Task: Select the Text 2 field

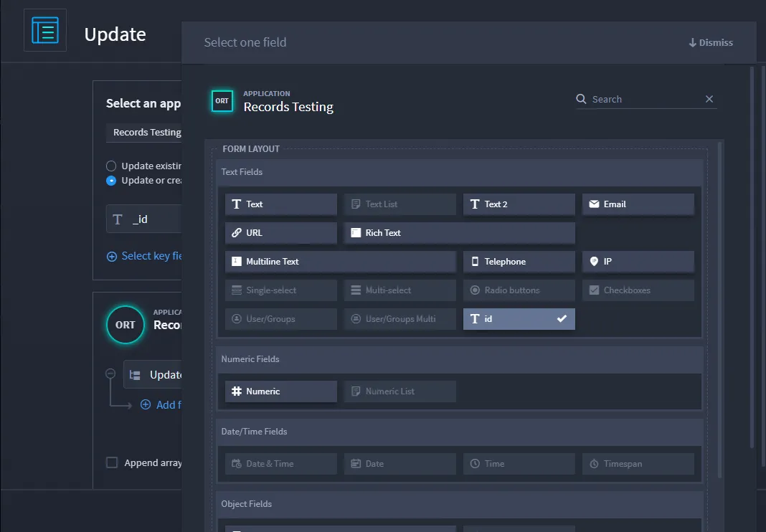Action: (519, 204)
